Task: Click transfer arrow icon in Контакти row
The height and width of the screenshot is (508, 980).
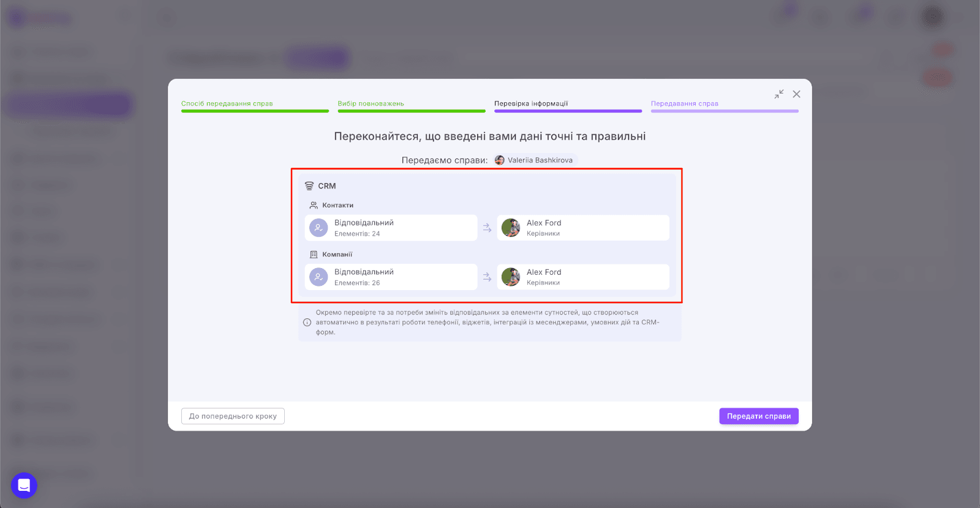Action: pos(487,228)
